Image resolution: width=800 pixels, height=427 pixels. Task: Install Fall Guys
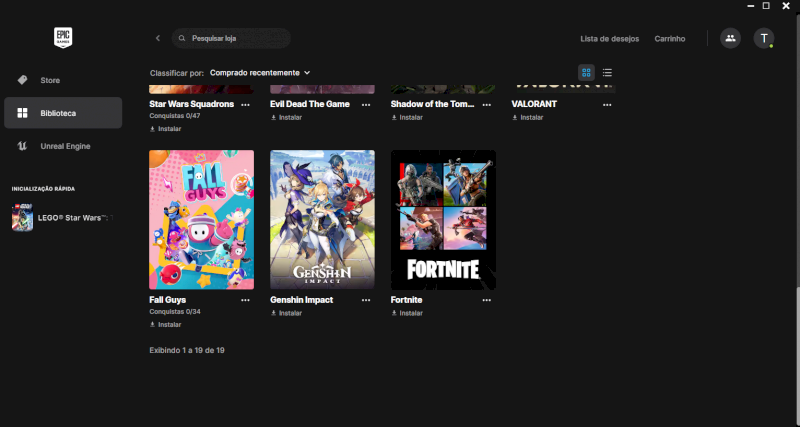click(165, 324)
